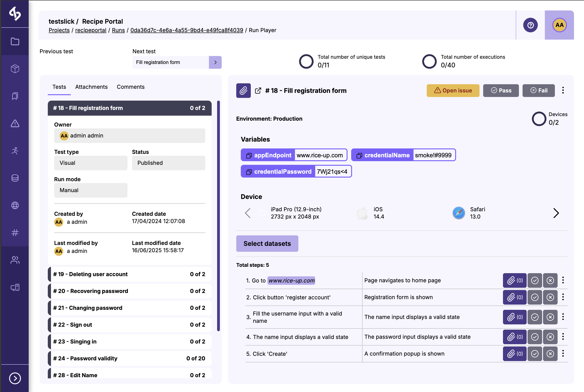Click the Open issue button
The width and height of the screenshot is (584, 392).
coord(453,91)
